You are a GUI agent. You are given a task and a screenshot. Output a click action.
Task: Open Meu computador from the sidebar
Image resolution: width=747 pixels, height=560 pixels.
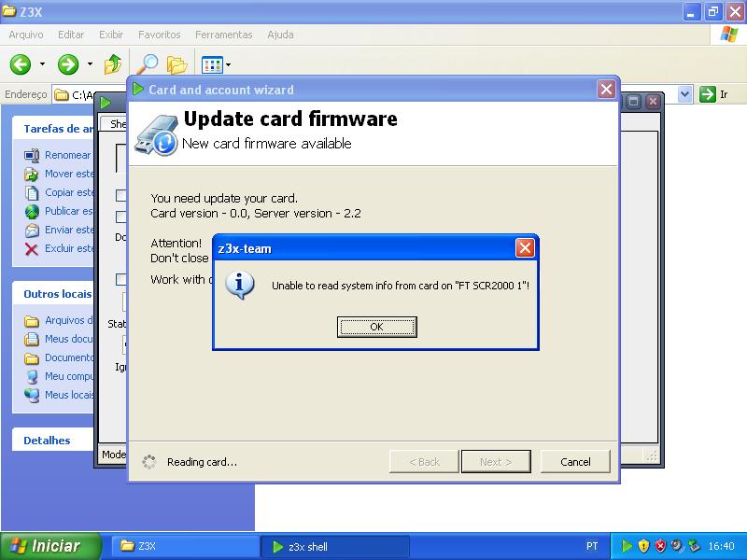69,376
